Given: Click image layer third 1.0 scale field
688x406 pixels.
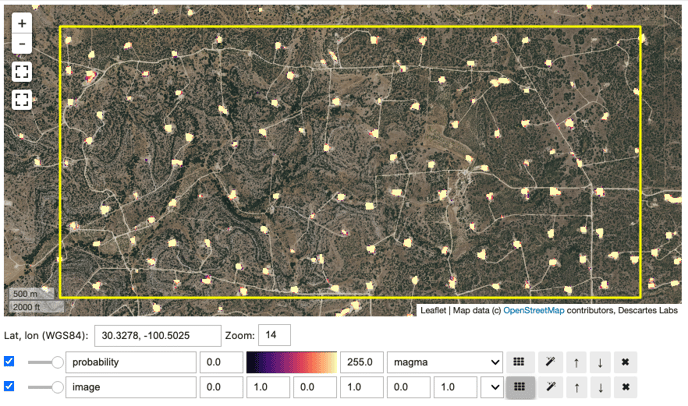Looking at the screenshot, I should click(x=455, y=387).
